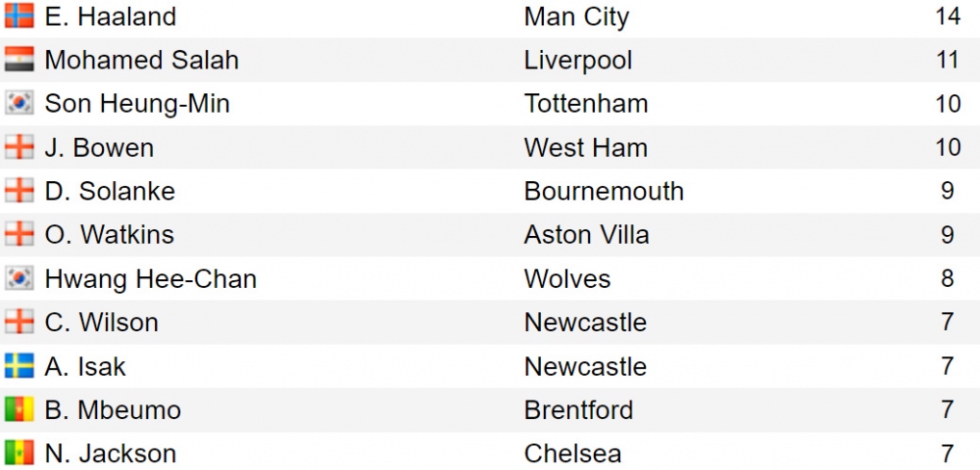Click the England flag beside J. Bowen
The height and width of the screenshot is (470, 980).
[x=19, y=148]
